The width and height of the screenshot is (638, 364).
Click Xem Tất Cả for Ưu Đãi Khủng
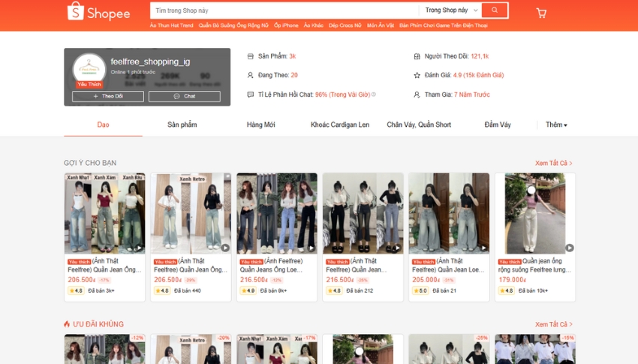click(x=554, y=324)
